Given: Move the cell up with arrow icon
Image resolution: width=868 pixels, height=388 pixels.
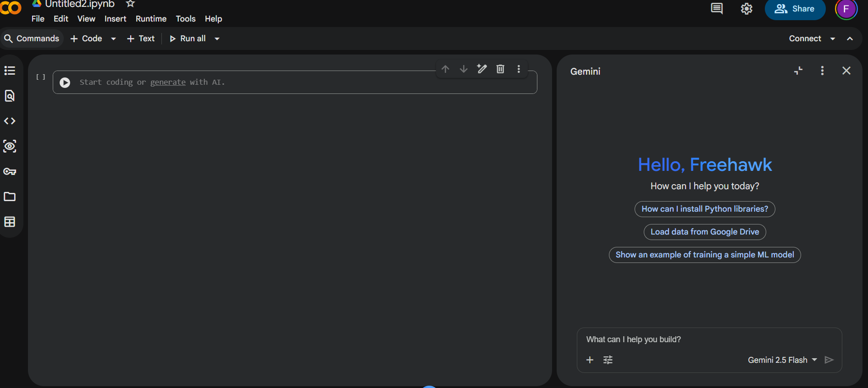Looking at the screenshot, I should pyautogui.click(x=445, y=69).
